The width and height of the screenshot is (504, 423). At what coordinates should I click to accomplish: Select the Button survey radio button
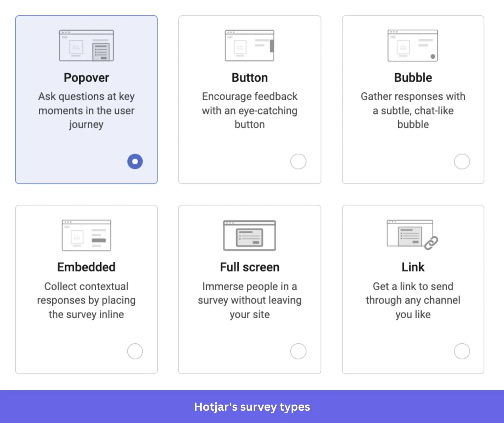pos(298,161)
